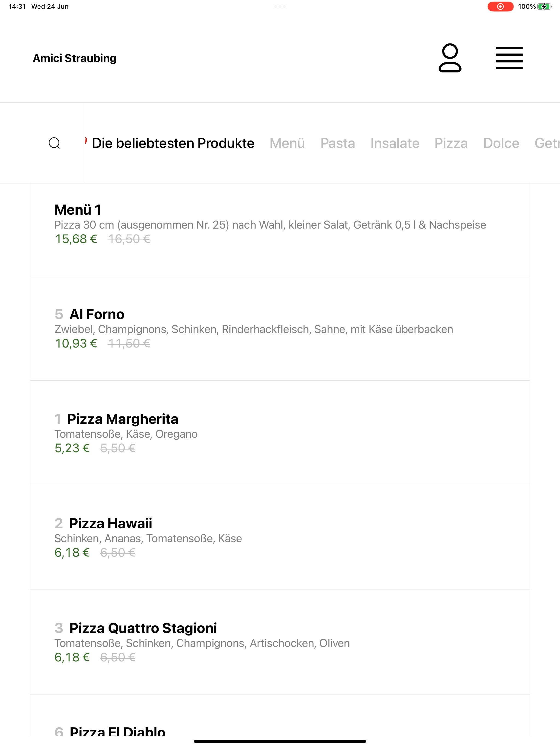Choose the Al Forno dish
The image size is (560, 747).
(280, 328)
